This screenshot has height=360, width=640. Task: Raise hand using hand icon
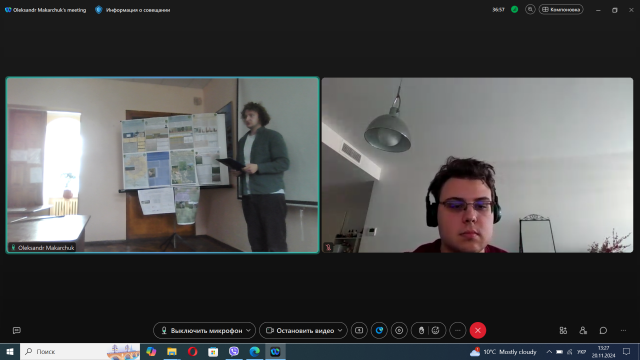(421, 331)
